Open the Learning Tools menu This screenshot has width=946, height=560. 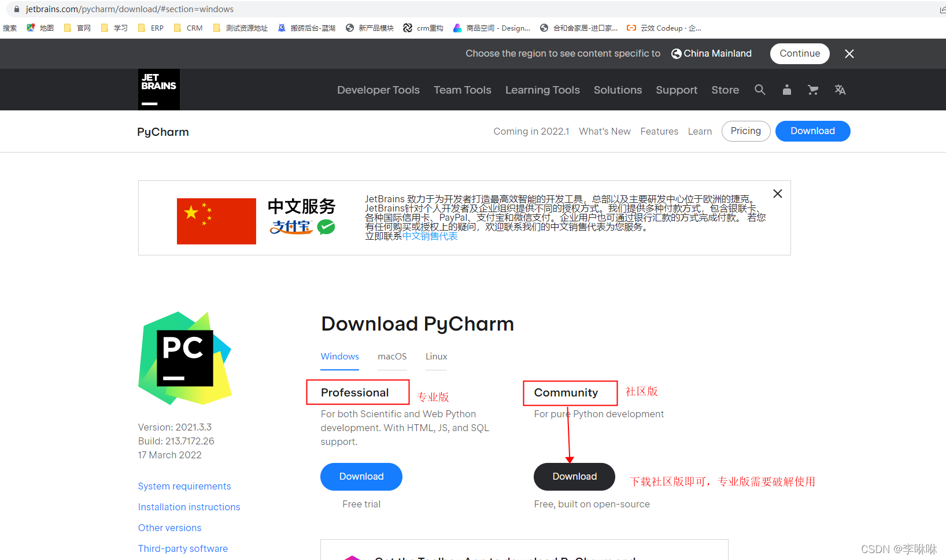(x=542, y=90)
